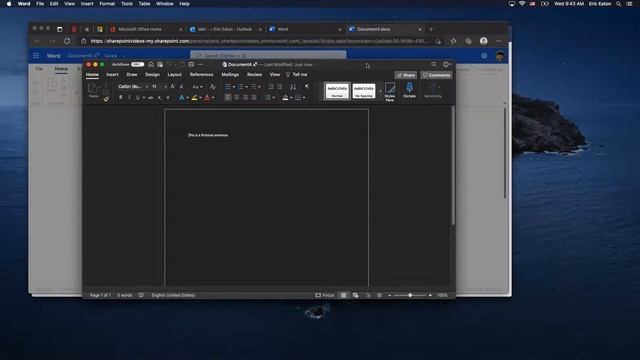This screenshot has height=360, width=640.
Task: Select the Normal style thumbnail
Action: coord(337,91)
